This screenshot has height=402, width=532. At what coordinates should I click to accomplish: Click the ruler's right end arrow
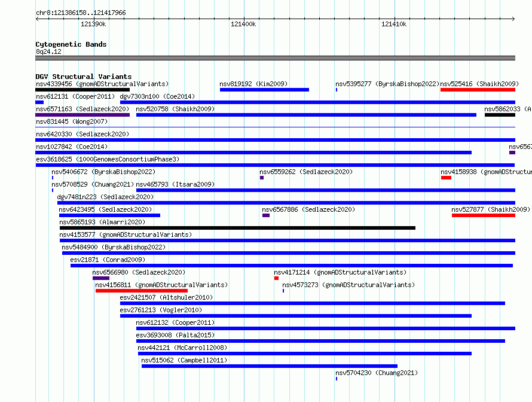(x=513, y=19)
